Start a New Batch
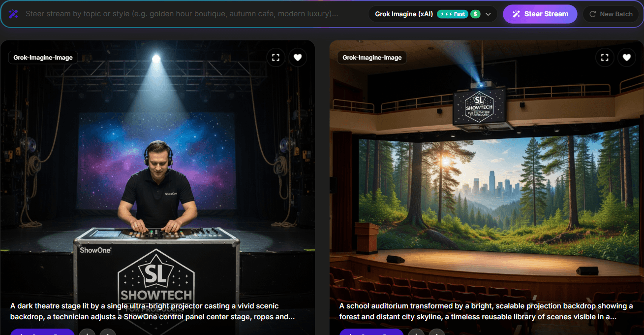 611,14
